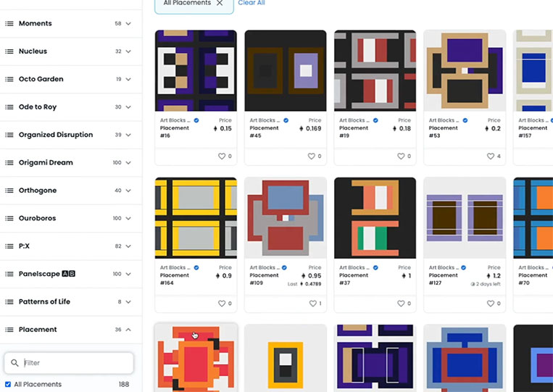Click the heart icon under Placement #127
Image resolution: width=553 pixels, height=392 pixels.
tap(490, 304)
